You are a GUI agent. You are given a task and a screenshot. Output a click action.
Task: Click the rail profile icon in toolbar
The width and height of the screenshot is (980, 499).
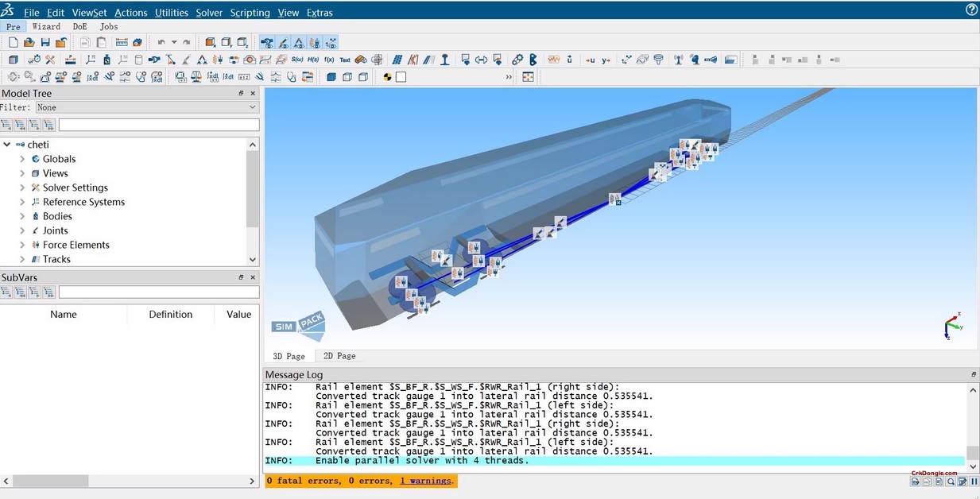pyautogui.click(x=446, y=60)
